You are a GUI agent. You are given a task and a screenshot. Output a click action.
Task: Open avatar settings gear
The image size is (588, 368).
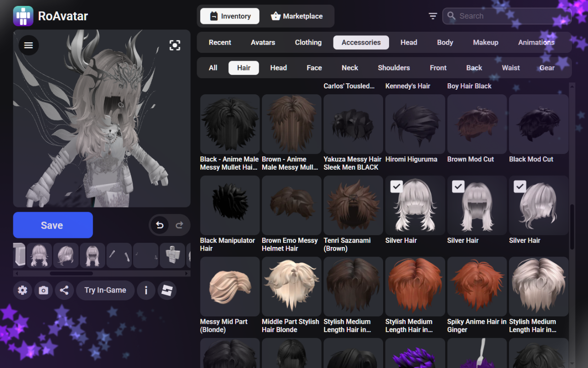pyautogui.click(x=23, y=290)
